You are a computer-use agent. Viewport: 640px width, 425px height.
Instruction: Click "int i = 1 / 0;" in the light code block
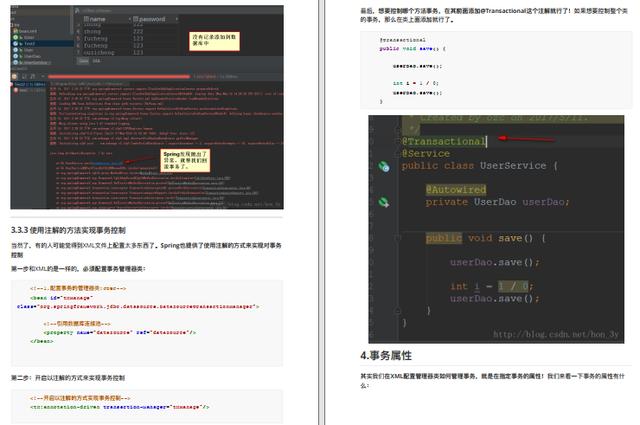tap(416, 83)
